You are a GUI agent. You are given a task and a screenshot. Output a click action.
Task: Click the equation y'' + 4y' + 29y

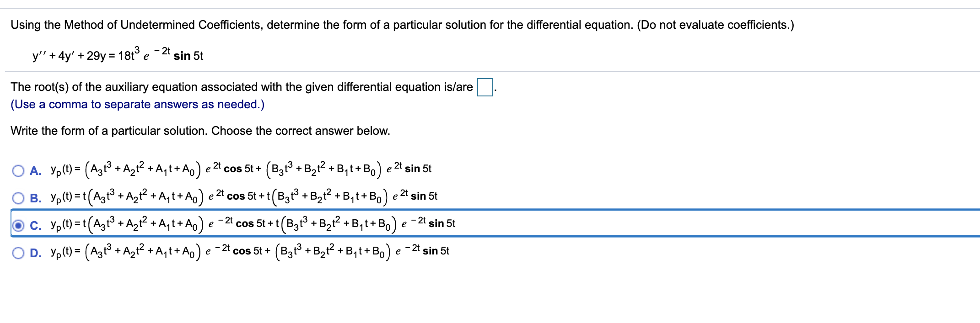(118, 55)
